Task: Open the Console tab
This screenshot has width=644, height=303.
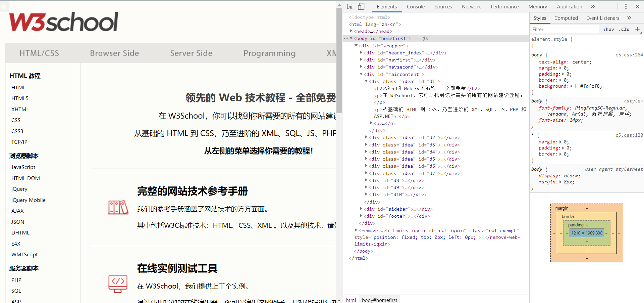Action: [x=416, y=6]
